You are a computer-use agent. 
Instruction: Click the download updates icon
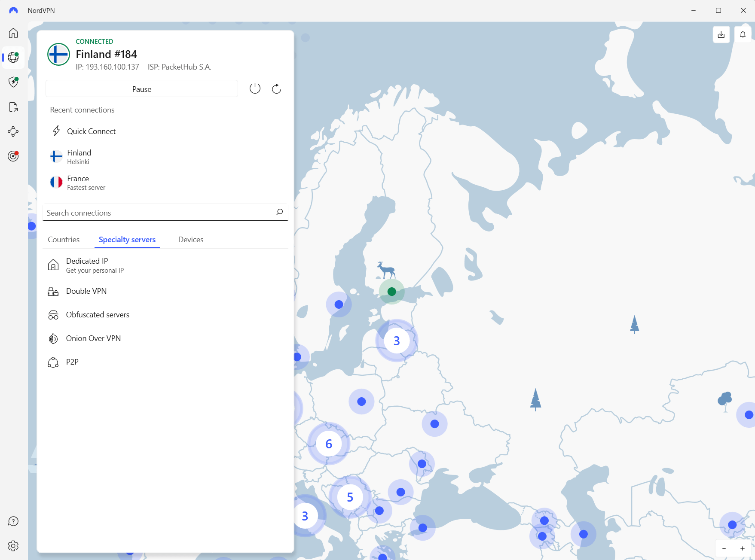click(x=721, y=34)
